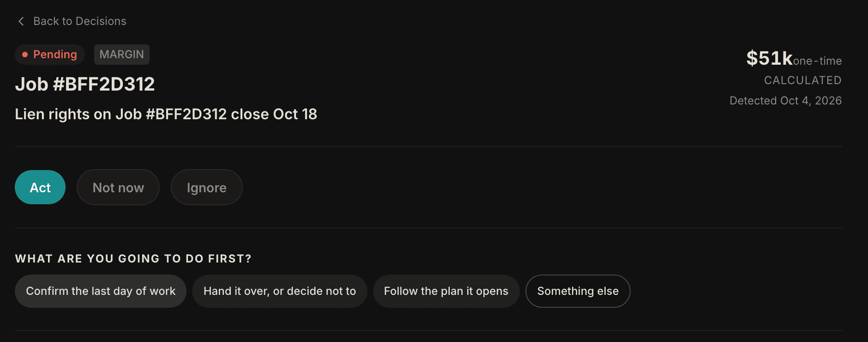Screen dimensions: 868x342
Task: Choose the Act decision button
Action: 40,187
